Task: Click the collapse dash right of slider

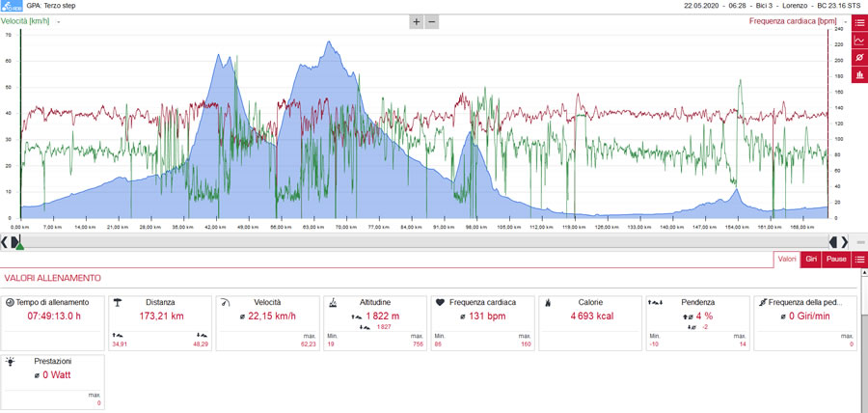Action: (x=860, y=242)
